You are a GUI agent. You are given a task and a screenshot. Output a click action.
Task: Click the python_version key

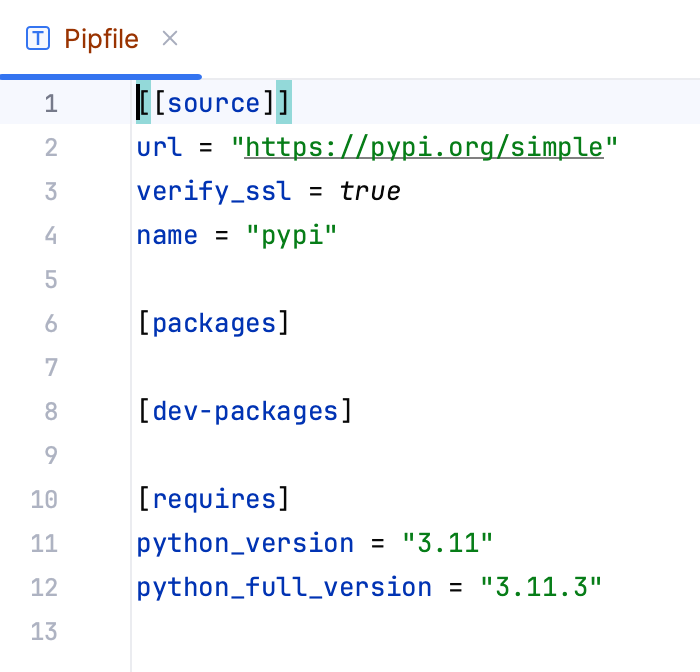(245, 543)
